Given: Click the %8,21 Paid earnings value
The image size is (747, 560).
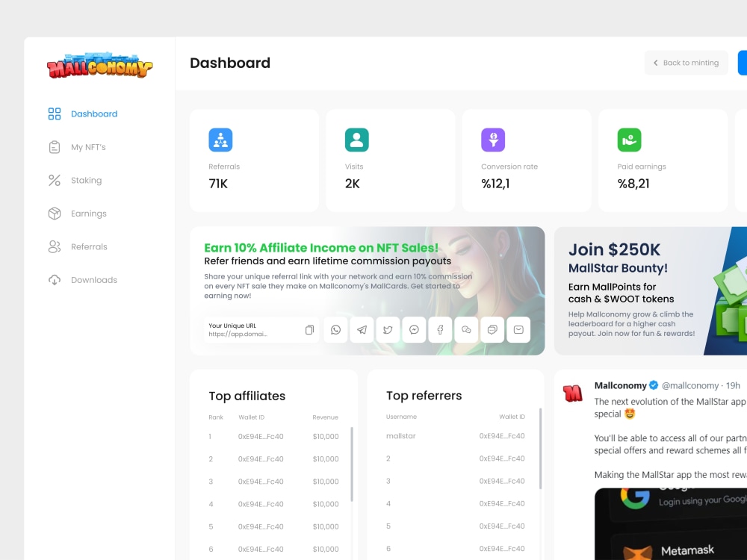Looking at the screenshot, I should pyautogui.click(x=633, y=184).
